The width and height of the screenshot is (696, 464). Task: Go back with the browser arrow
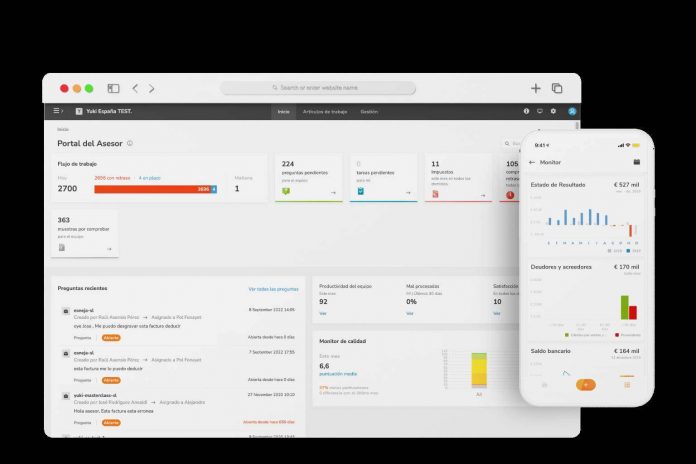click(135, 88)
